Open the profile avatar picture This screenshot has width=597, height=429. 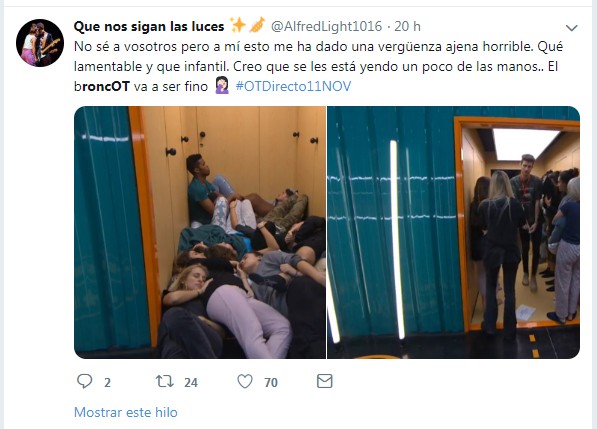point(40,43)
